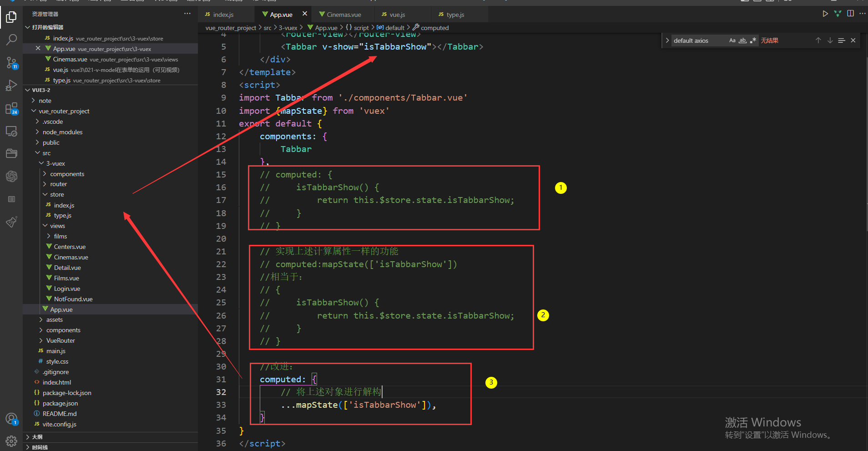Screen dimensions: 868x451
Task: Click the find input with default axios
Action: pyautogui.click(x=698, y=41)
